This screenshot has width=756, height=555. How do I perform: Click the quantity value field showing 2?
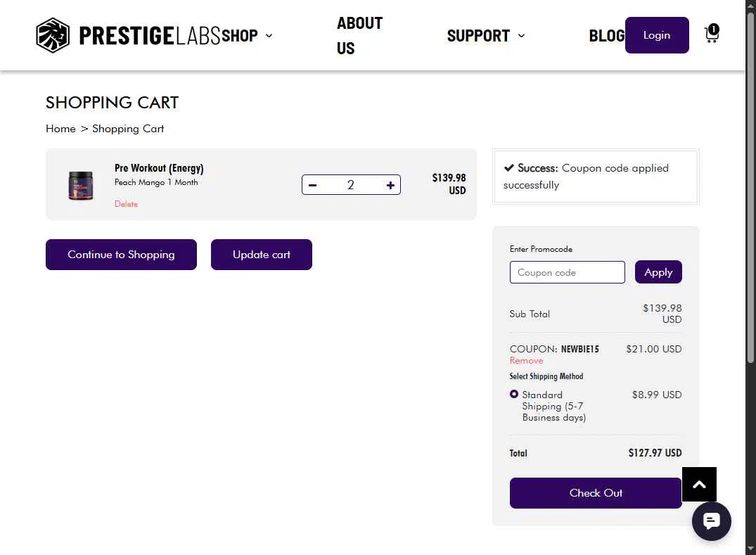(x=350, y=185)
